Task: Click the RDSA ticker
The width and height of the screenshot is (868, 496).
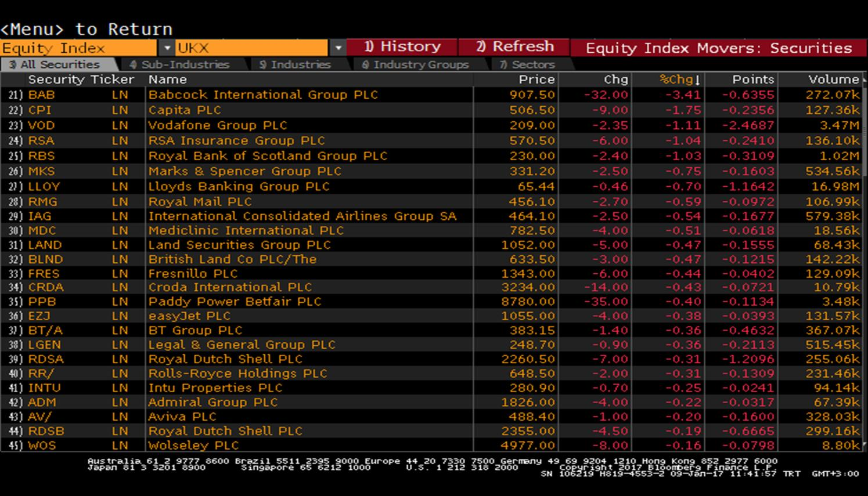Action: click(46, 359)
